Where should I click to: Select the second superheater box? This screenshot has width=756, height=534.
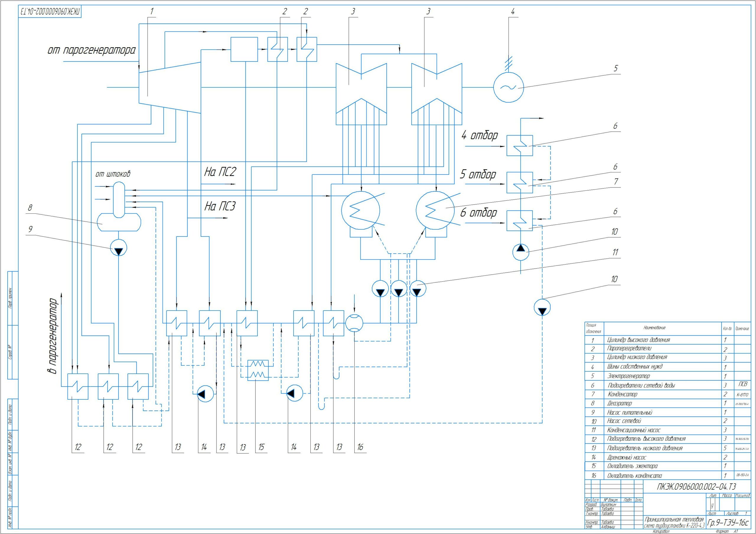pyautogui.click(x=307, y=49)
